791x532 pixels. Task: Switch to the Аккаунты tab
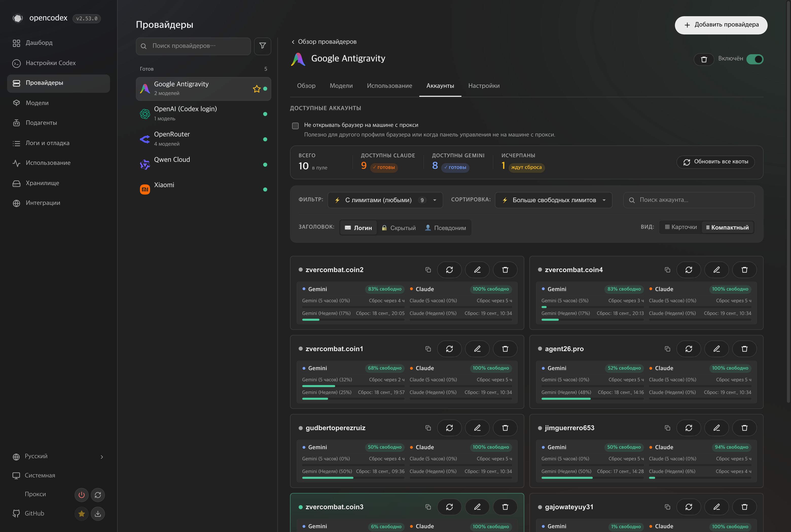(x=440, y=86)
